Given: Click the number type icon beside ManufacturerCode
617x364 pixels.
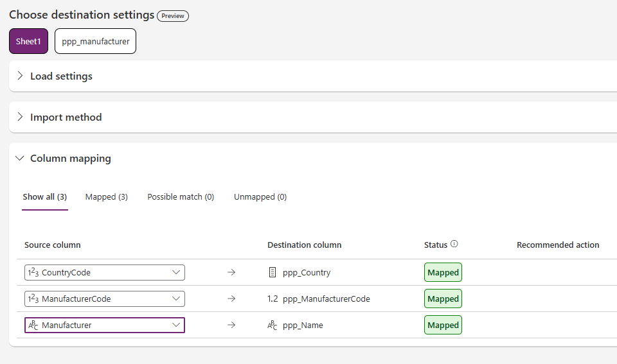Looking at the screenshot, I should click(33, 299).
